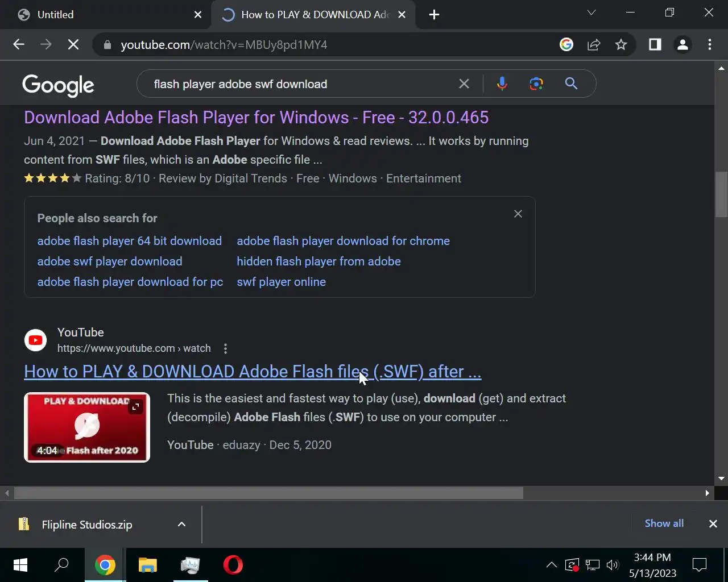728x582 pixels.
Task: Open the tab search dropdown
Action: pyautogui.click(x=591, y=13)
